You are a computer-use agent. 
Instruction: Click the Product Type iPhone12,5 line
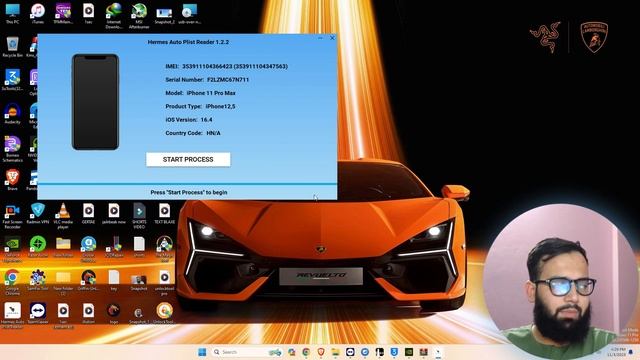point(200,107)
